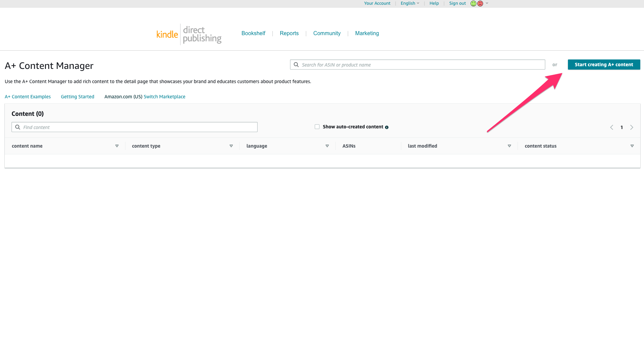Focus the Search for ASIN or product name field
Screen dimensions: 644x354
[418, 65]
